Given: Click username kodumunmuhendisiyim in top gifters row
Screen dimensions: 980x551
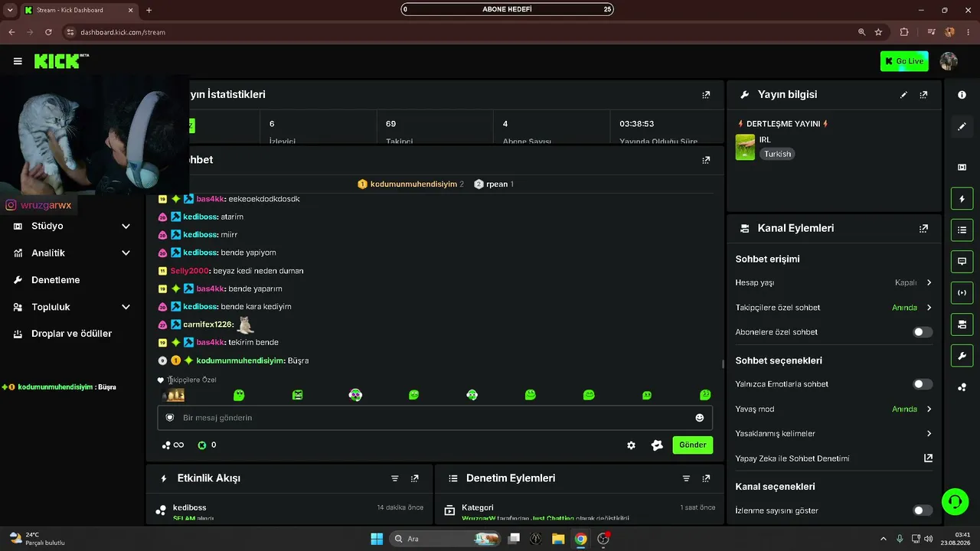Looking at the screenshot, I should pos(413,184).
